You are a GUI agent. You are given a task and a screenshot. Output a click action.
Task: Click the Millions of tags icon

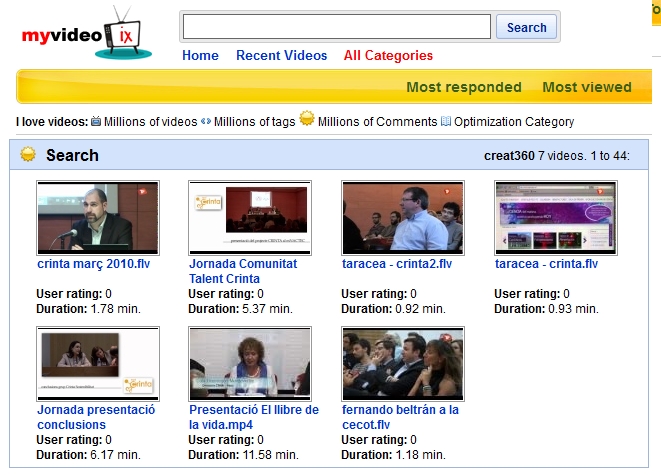click(206, 122)
